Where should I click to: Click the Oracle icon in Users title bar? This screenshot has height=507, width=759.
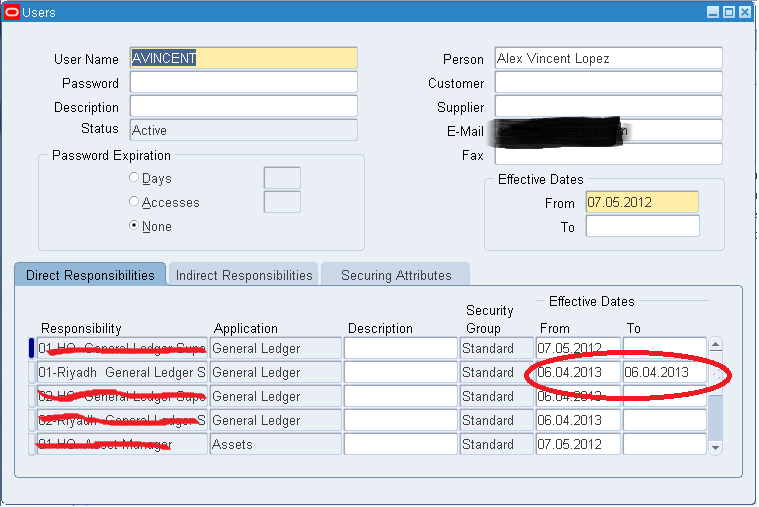tap(12, 12)
